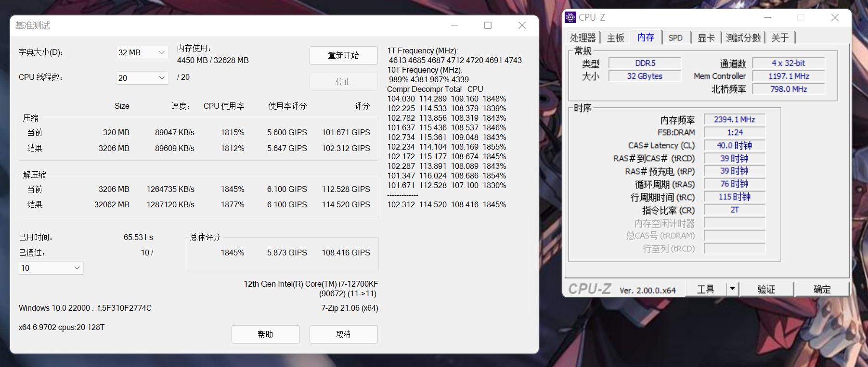The height and width of the screenshot is (367, 868).
Task: Click the tRCD 39 时钟 value field
Action: 735,158
